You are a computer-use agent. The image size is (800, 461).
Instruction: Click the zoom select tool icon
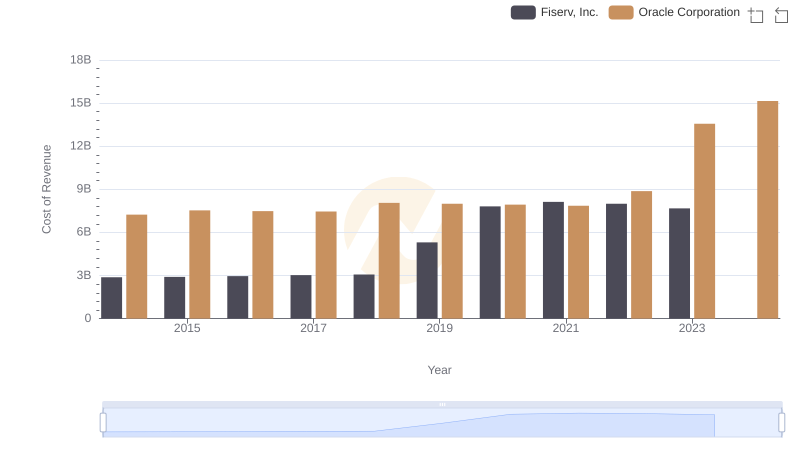[x=756, y=14]
